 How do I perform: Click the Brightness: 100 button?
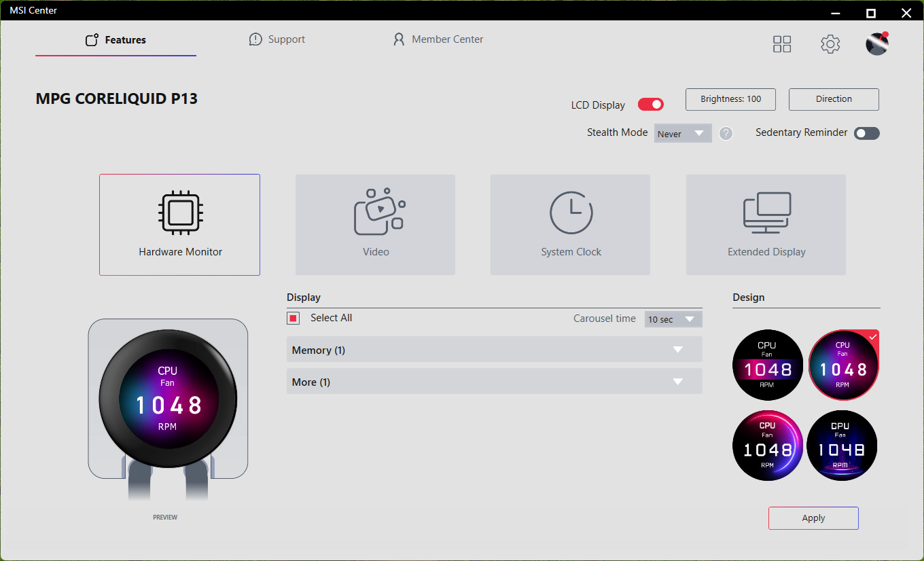731,99
